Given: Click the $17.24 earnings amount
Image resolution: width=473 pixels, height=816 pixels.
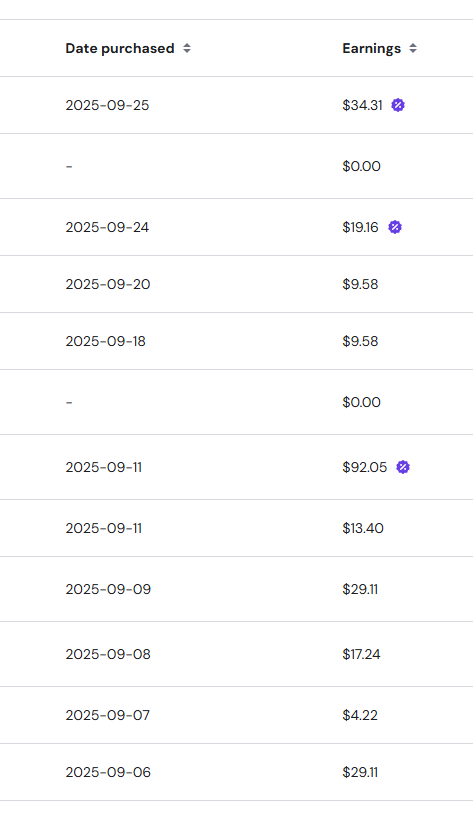Looking at the screenshot, I should pyautogui.click(x=361, y=654).
